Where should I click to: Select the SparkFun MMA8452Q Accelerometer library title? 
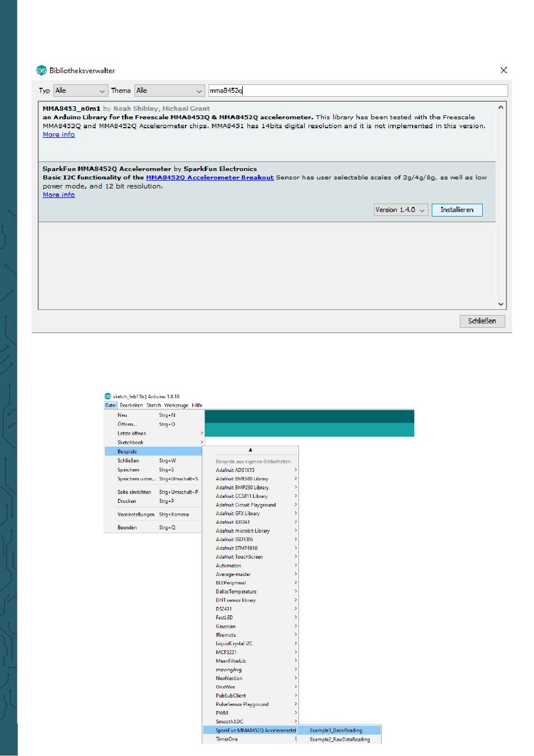point(107,169)
